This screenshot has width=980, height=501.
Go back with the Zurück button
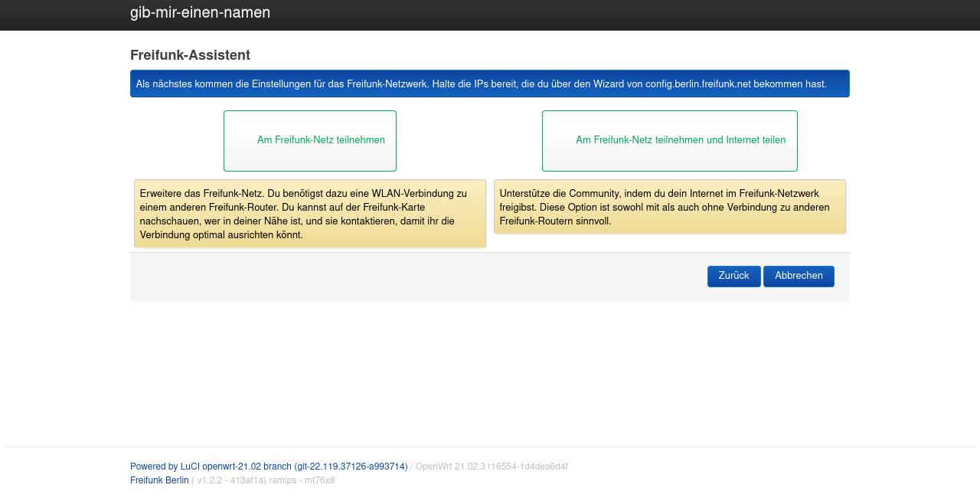(733, 276)
